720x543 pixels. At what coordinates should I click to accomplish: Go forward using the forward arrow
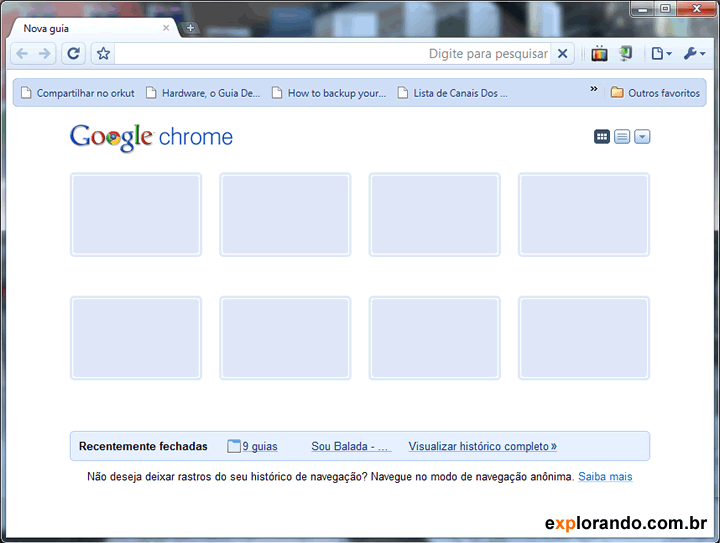45,54
